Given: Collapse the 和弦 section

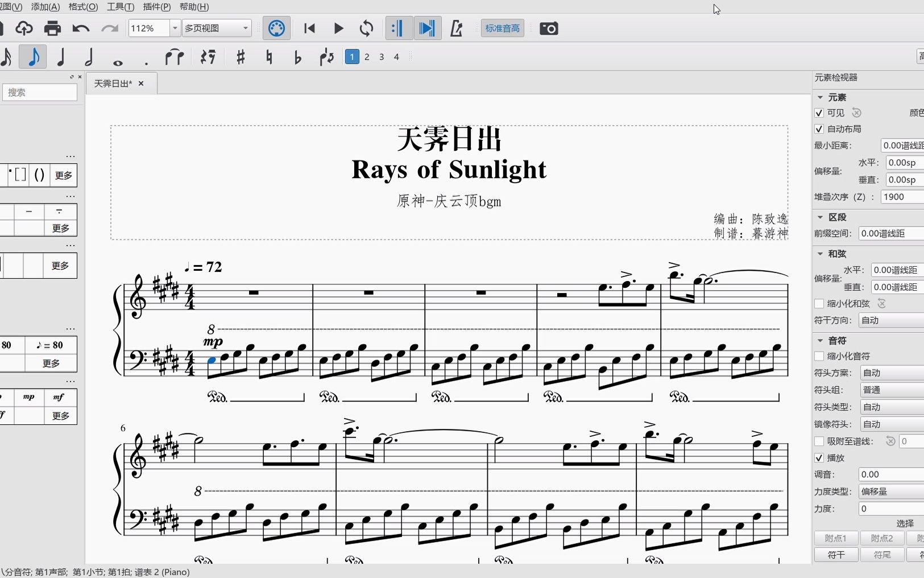Looking at the screenshot, I should (x=821, y=254).
